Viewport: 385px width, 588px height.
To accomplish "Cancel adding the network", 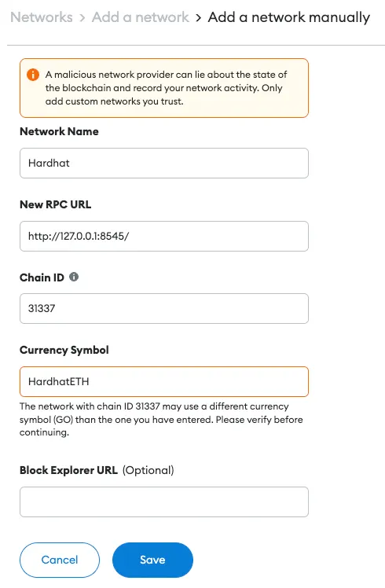I will tap(60, 560).
